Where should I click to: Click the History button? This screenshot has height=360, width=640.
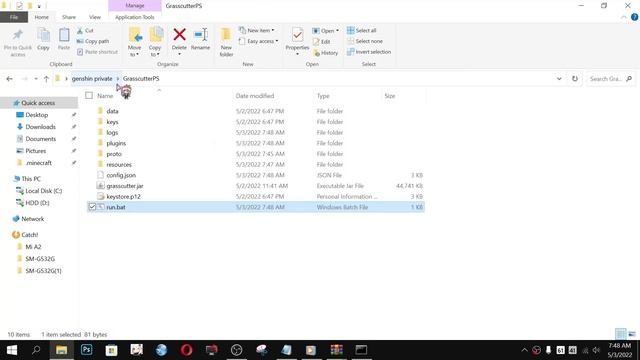(325, 53)
